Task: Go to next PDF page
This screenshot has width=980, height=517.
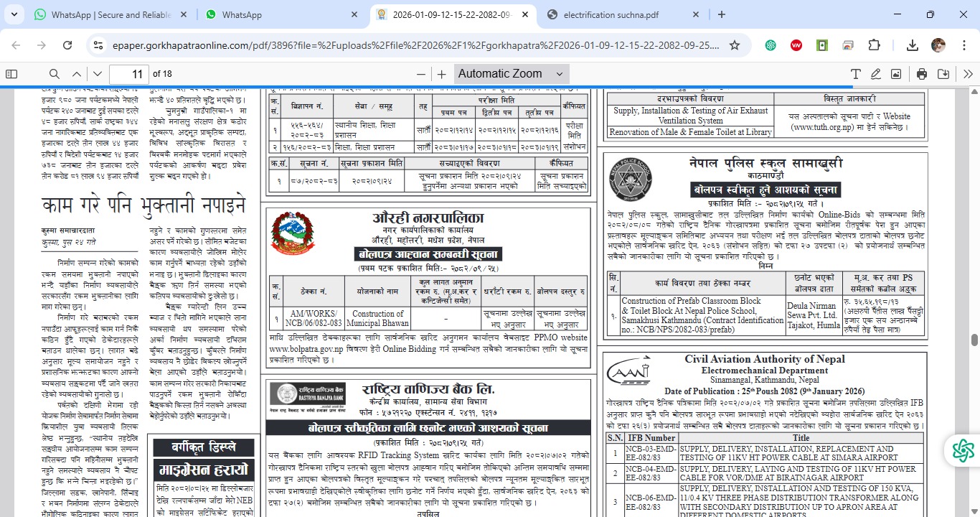Action: (x=98, y=74)
